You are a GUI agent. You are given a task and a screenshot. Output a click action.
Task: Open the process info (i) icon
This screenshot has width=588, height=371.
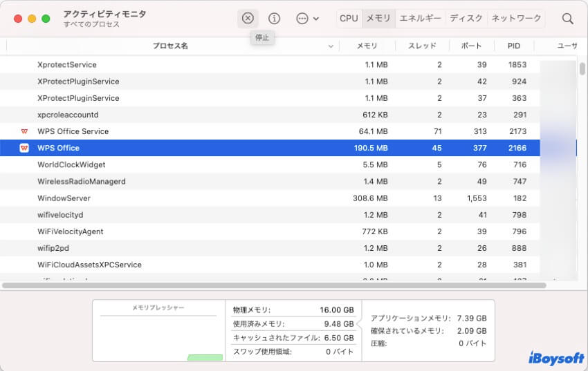pos(274,18)
